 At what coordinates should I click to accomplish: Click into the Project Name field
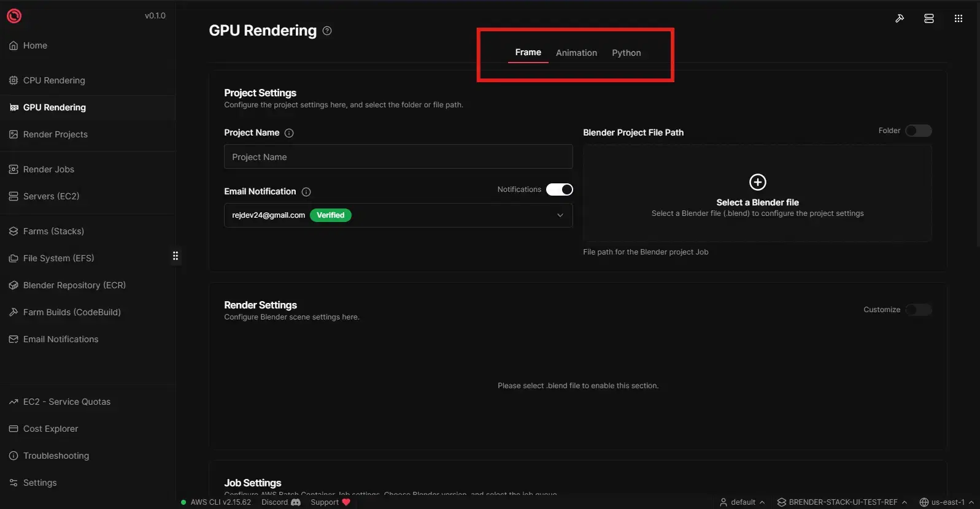tap(398, 157)
